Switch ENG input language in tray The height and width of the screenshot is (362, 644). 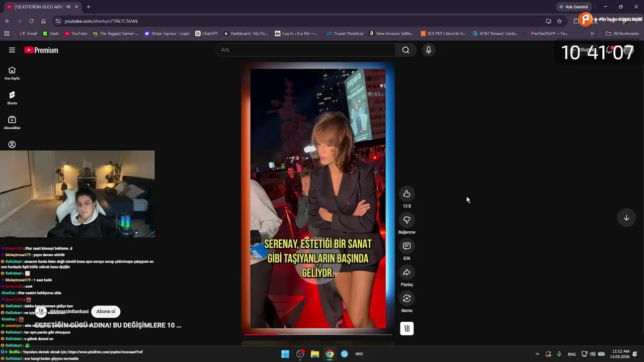click(x=572, y=354)
